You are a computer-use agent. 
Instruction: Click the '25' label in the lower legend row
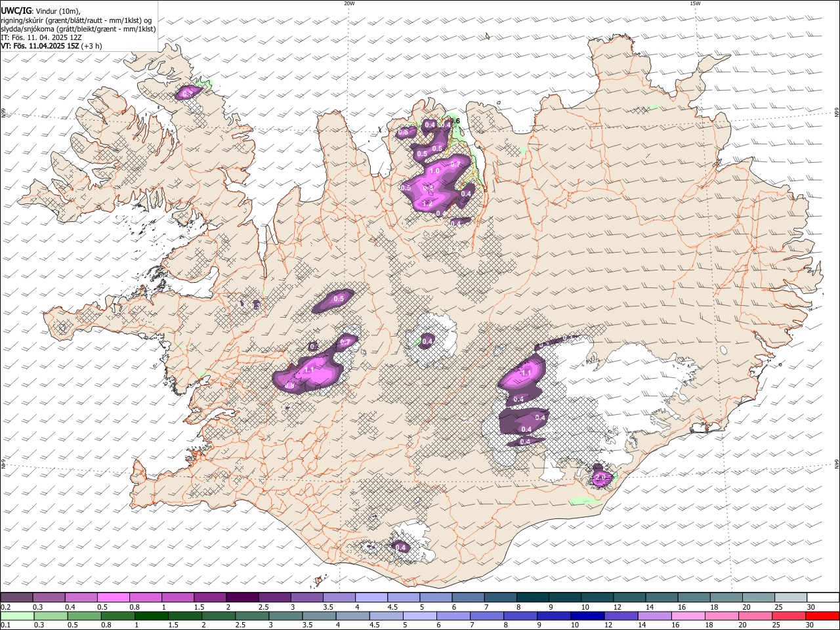pyautogui.click(x=775, y=625)
